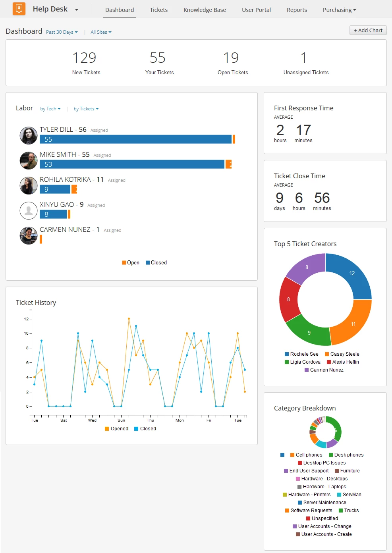Toggle Closed series in Ticket History legend
Screen dimensions: 392x553
click(145, 429)
